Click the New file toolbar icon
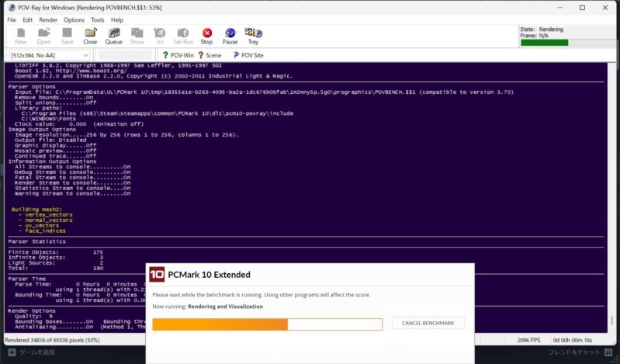This screenshot has height=364, width=620. (x=20, y=36)
